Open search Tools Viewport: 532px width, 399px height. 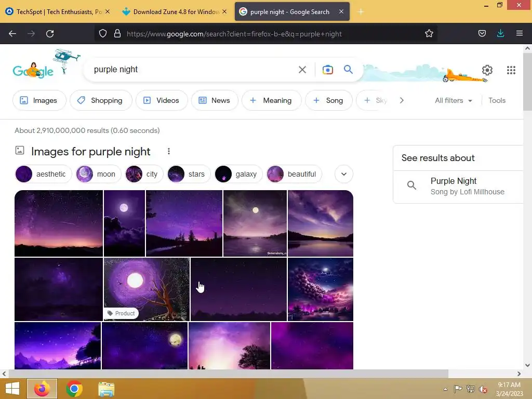(497, 100)
